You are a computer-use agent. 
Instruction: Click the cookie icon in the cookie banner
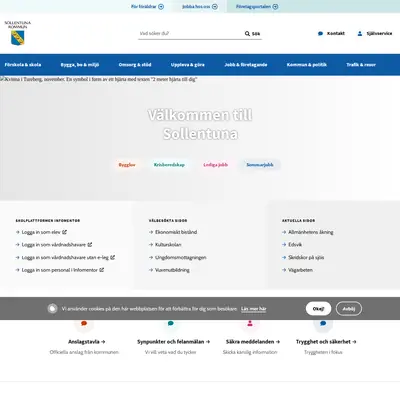coord(52,309)
